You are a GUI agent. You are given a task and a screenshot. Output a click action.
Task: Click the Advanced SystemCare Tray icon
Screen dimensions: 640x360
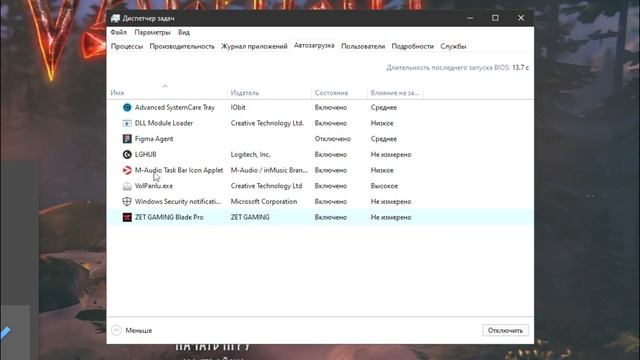(127, 107)
